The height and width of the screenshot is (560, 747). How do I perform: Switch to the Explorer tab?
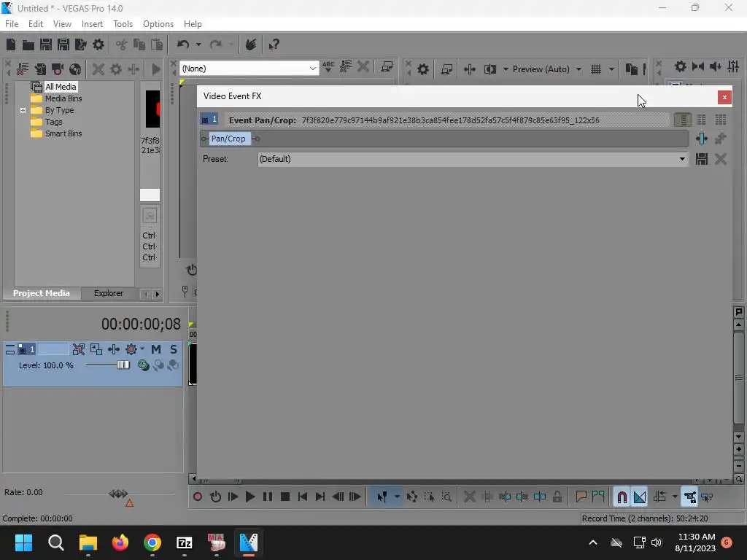tap(109, 293)
